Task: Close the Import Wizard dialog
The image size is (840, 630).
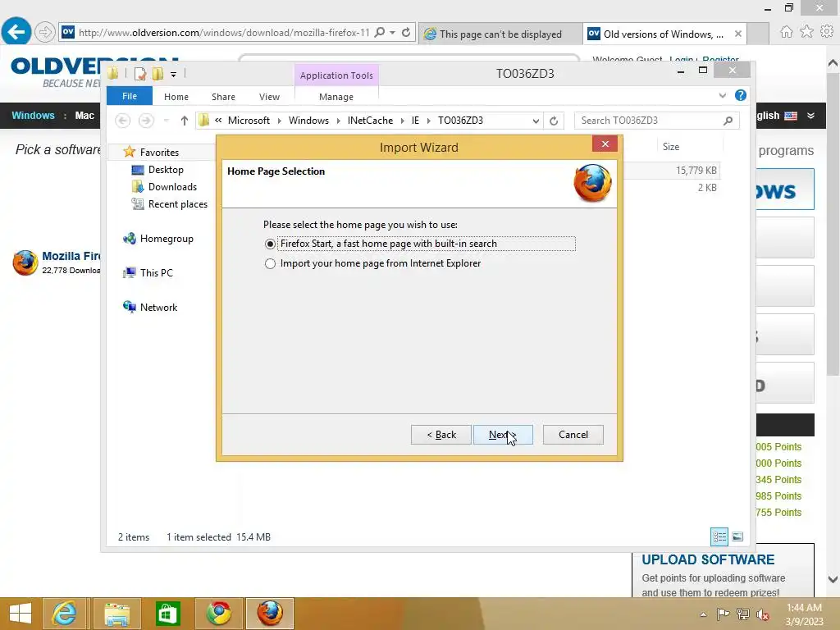Action: click(x=605, y=144)
